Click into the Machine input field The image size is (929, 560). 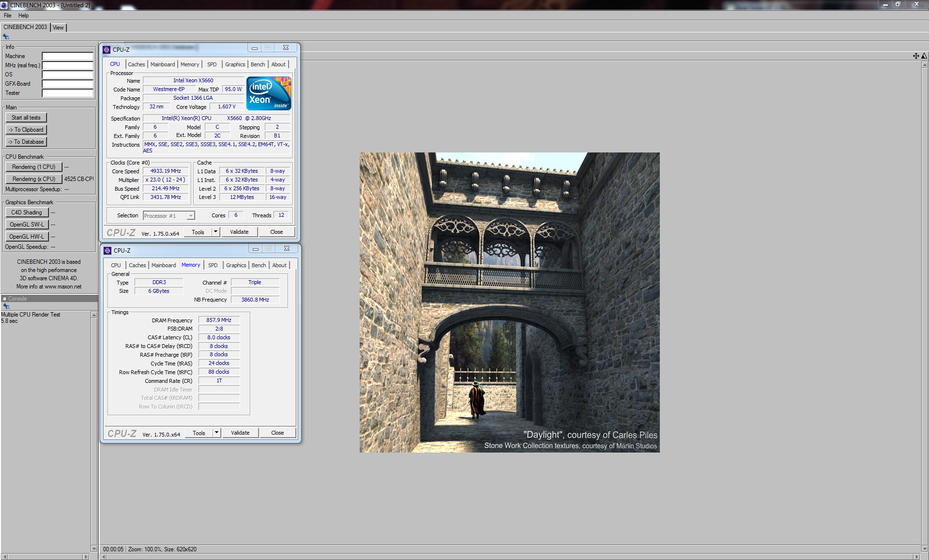(67, 56)
